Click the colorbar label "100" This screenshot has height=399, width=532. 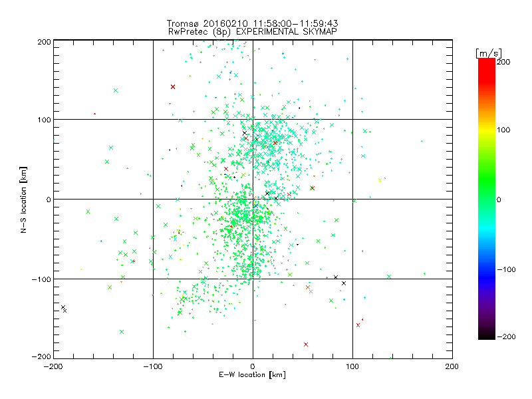pos(503,130)
